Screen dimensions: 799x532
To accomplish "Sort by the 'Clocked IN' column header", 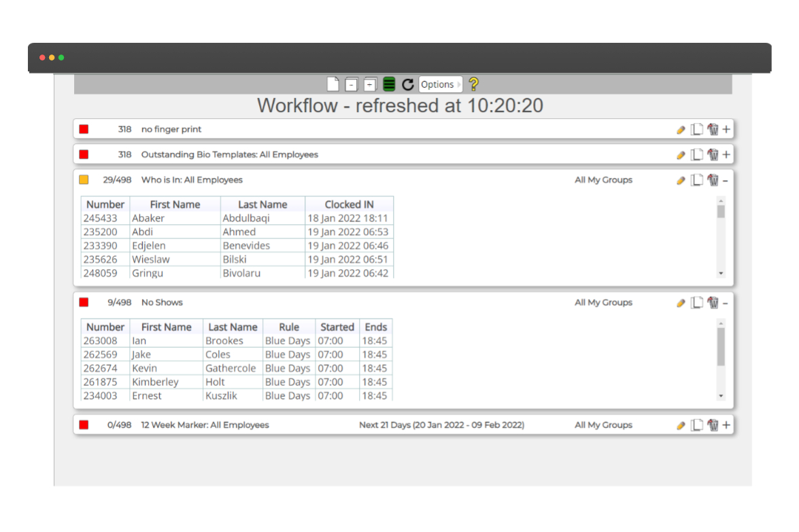I will pyautogui.click(x=349, y=204).
